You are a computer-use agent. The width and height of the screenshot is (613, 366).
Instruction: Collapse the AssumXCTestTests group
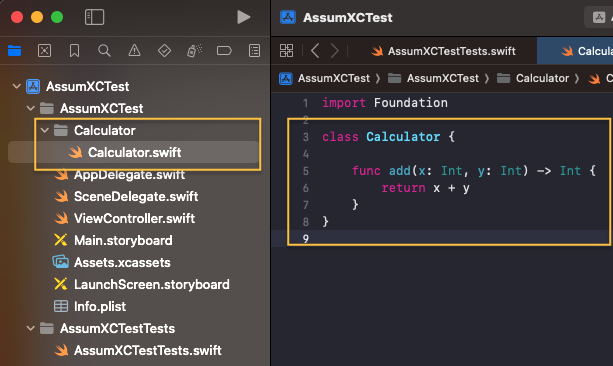pyautogui.click(x=30, y=328)
